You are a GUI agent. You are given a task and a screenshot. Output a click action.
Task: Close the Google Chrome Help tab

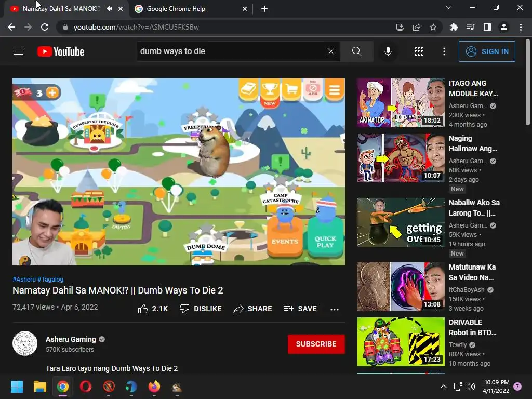tap(245, 9)
